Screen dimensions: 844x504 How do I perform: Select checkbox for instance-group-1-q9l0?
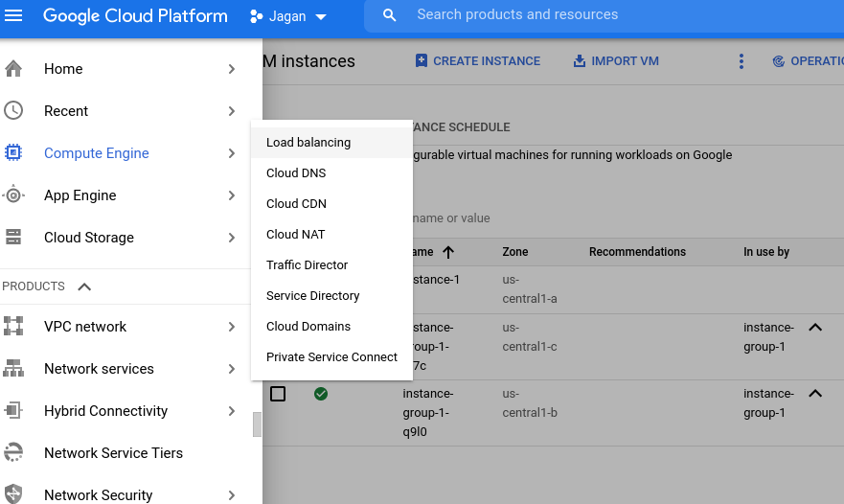(x=278, y=394)
